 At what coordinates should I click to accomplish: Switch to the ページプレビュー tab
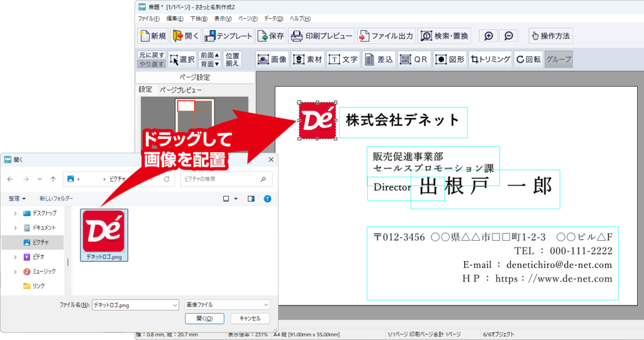tap(180, 90)
